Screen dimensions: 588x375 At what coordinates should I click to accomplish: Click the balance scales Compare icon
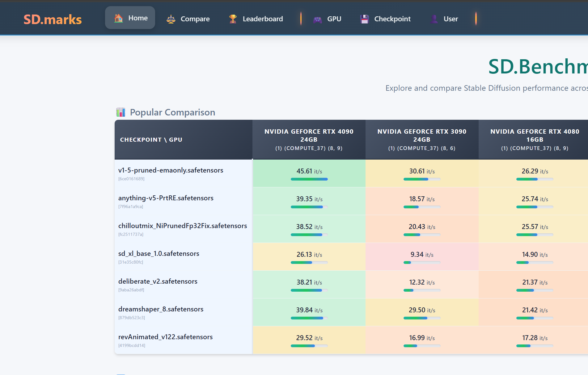pyautogui.click(x=171, y=19)
